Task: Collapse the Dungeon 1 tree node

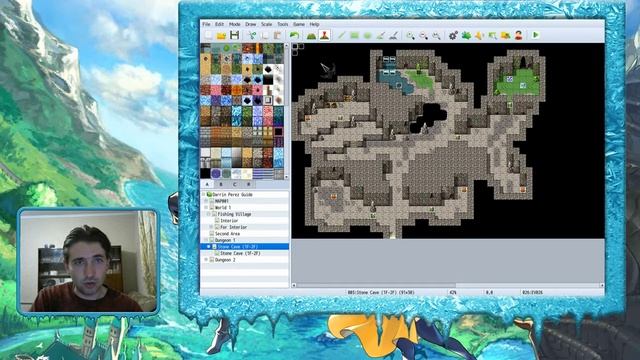Action: click(x=207, y=240)
